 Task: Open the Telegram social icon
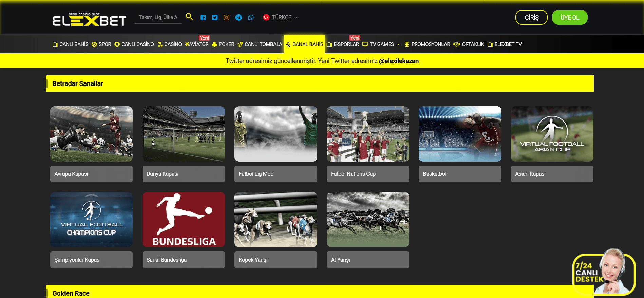coord(239,17)
